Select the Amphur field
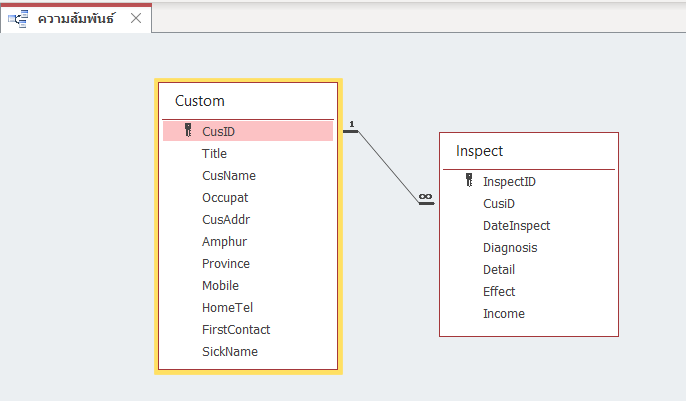This screenshot has width=686, height=401. coord(224,241)
